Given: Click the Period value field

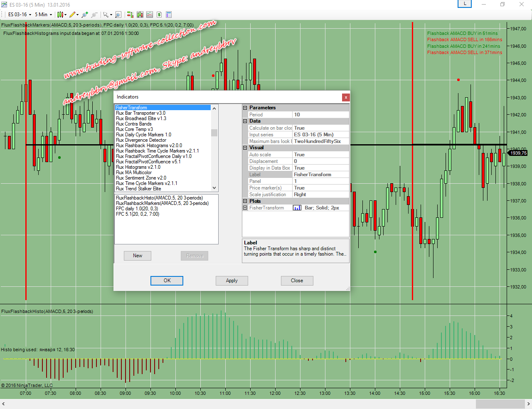Looking at the screenshot, I should pyautogui.click(x=320, y=115).
